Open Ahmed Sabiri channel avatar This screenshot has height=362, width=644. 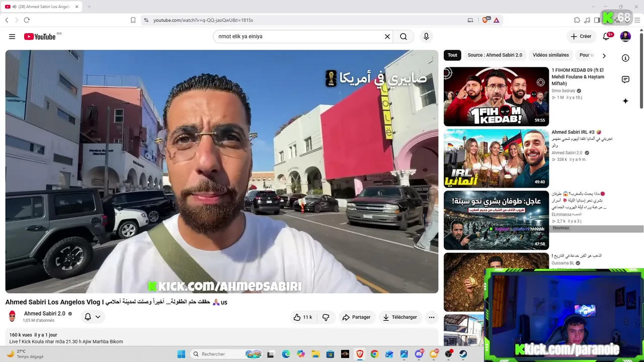[13, 316]
